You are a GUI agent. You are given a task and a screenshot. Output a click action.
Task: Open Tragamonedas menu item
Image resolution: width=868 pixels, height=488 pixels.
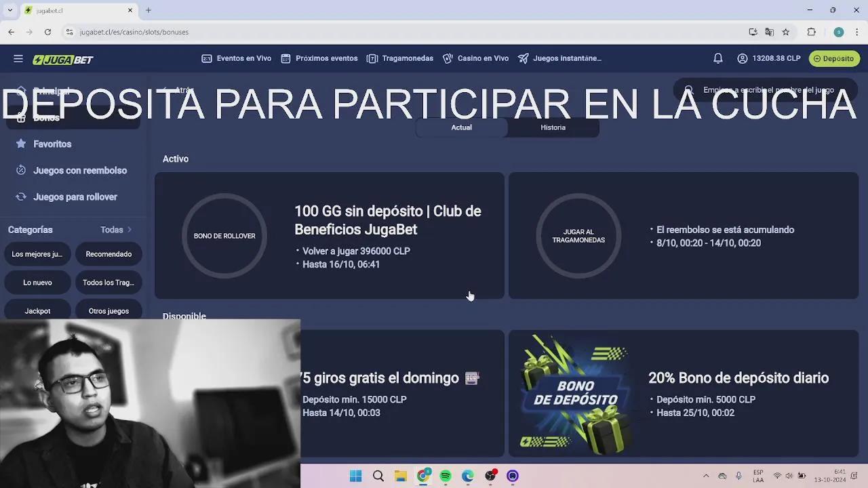pos(400,58)
